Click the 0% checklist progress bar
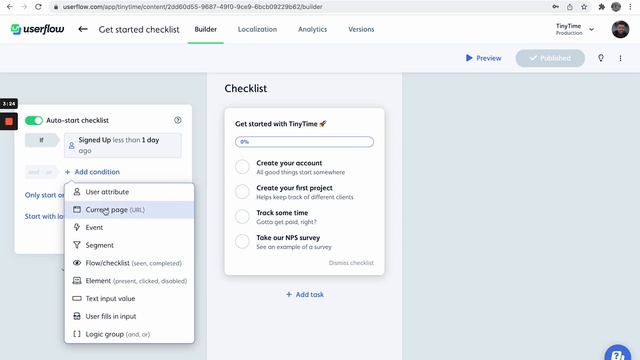This screenshot has width=640, height=360. point(304,142)
